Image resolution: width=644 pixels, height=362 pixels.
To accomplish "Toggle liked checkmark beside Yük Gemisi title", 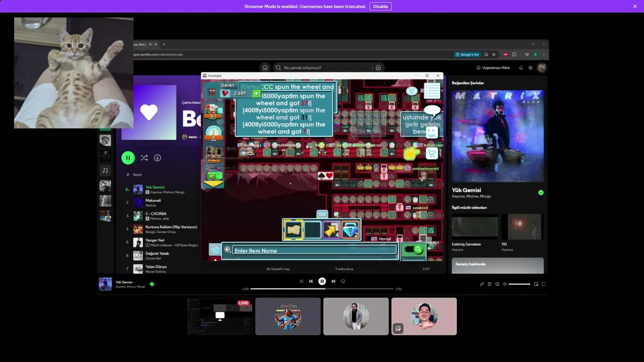I will point(541,193).
